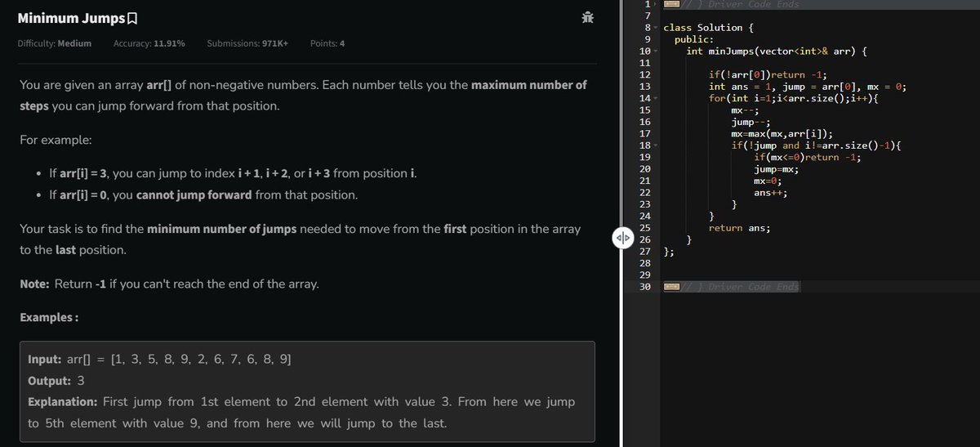
Task: Click the 'Examples :' heading
Action: 48,317
